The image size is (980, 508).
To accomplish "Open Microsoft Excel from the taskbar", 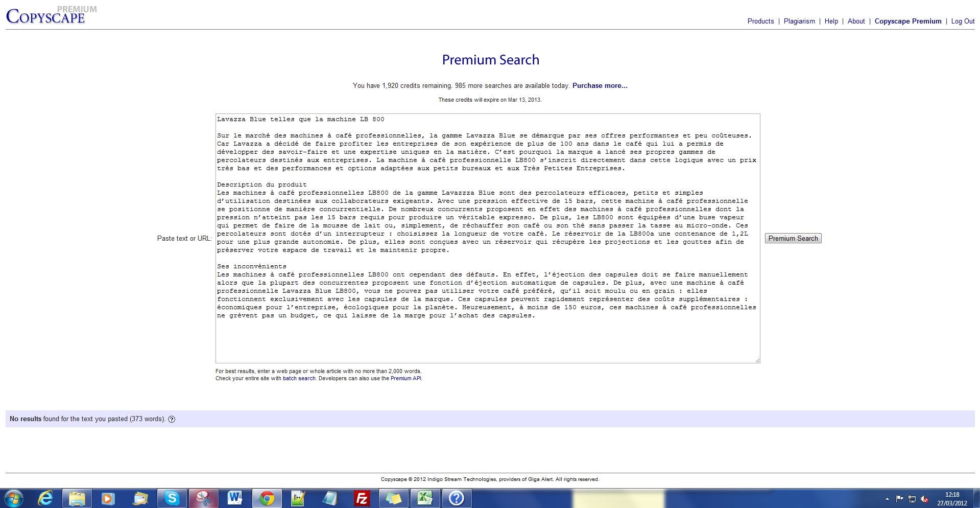I will click(x=425, y=498).
